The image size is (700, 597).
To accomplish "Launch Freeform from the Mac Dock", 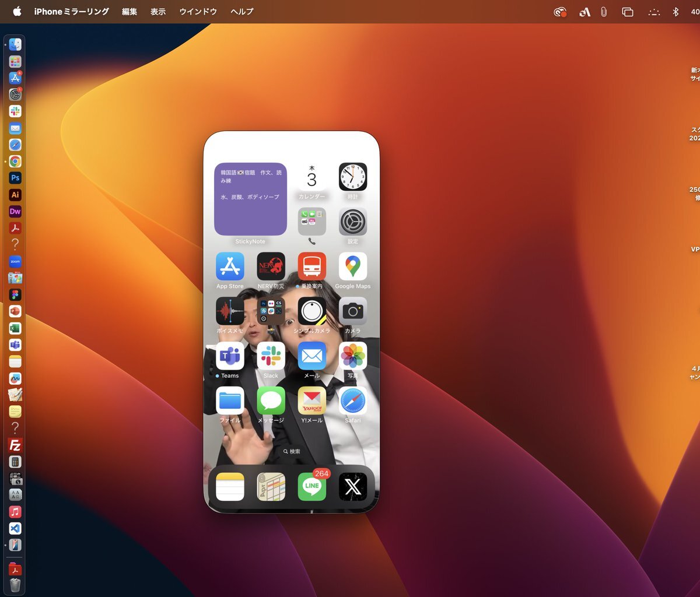I will point(15,378).
